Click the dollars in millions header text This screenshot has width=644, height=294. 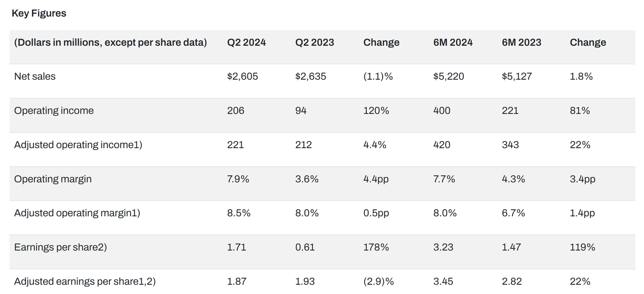[x=110, y=42]
